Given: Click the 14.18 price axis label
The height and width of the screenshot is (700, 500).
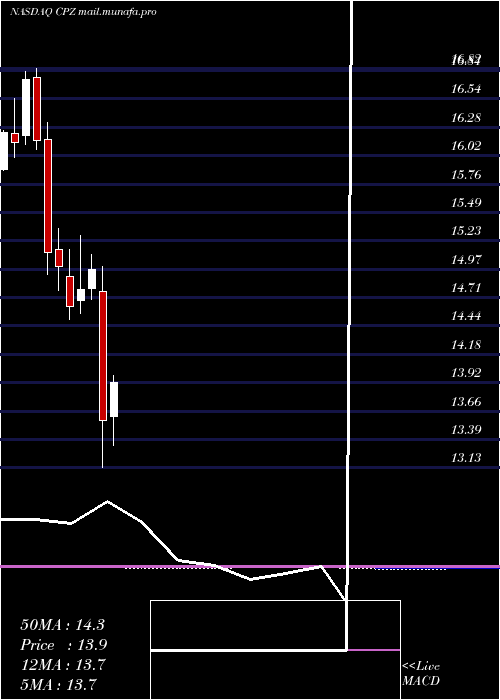Looking at the screenshot, I should pyautogui.click(x=466, y=345).
